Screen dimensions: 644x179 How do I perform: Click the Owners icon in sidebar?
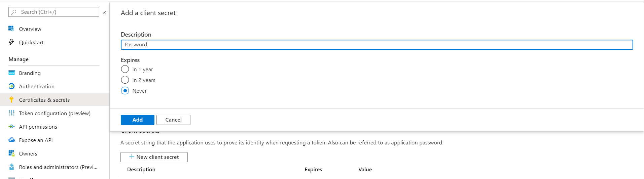(11, 153)
